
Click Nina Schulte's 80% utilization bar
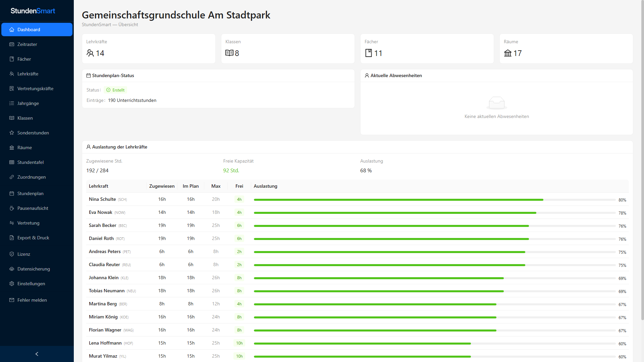[x=435, y=200]
